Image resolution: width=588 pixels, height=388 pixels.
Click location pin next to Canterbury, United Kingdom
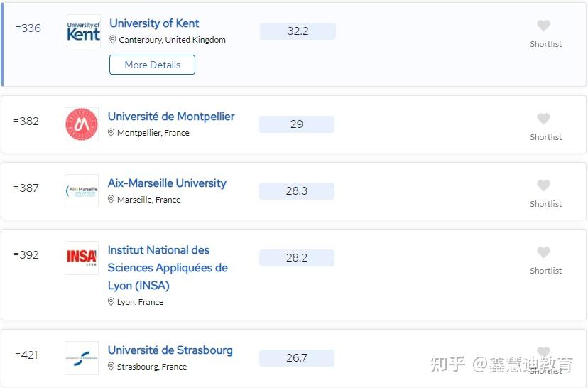point(113,41)
